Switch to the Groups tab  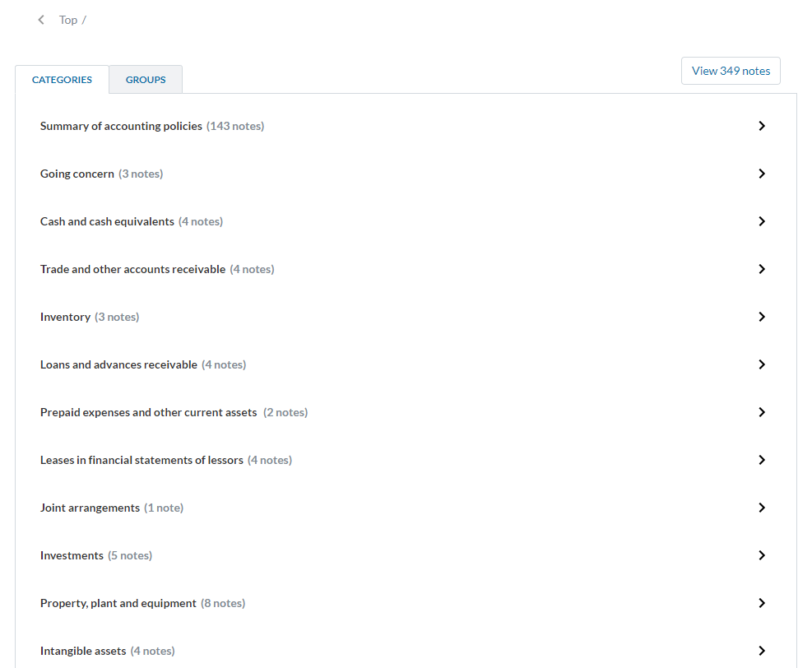pyautogui.click(x=146, y=80)
